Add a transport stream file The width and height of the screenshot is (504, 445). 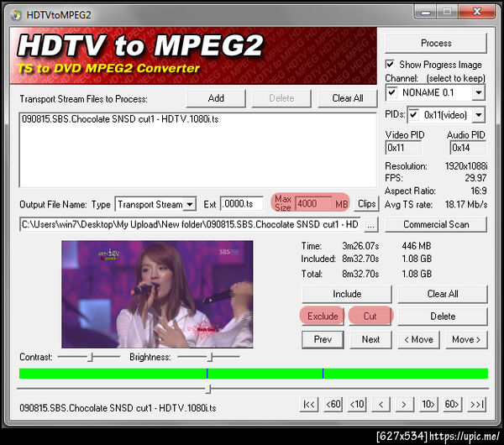point(216,98)
